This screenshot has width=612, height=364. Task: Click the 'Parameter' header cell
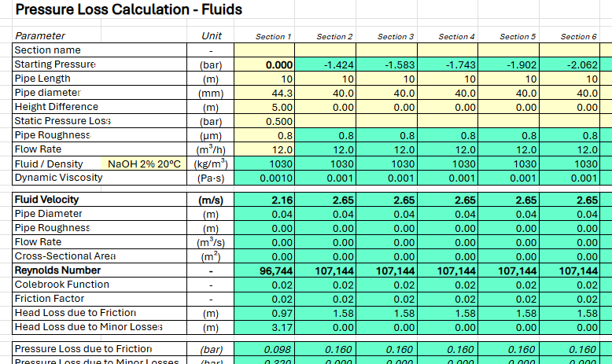pos(41,35)
